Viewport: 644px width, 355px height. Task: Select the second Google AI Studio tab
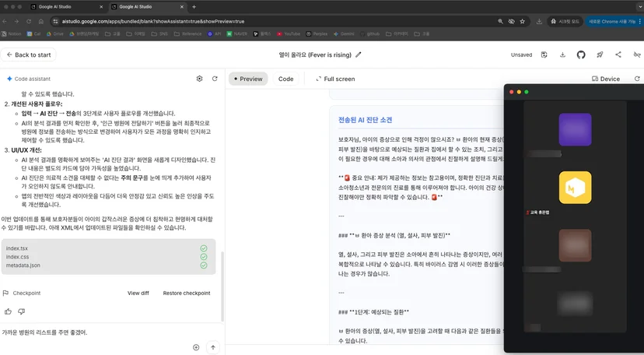[148, 6]
